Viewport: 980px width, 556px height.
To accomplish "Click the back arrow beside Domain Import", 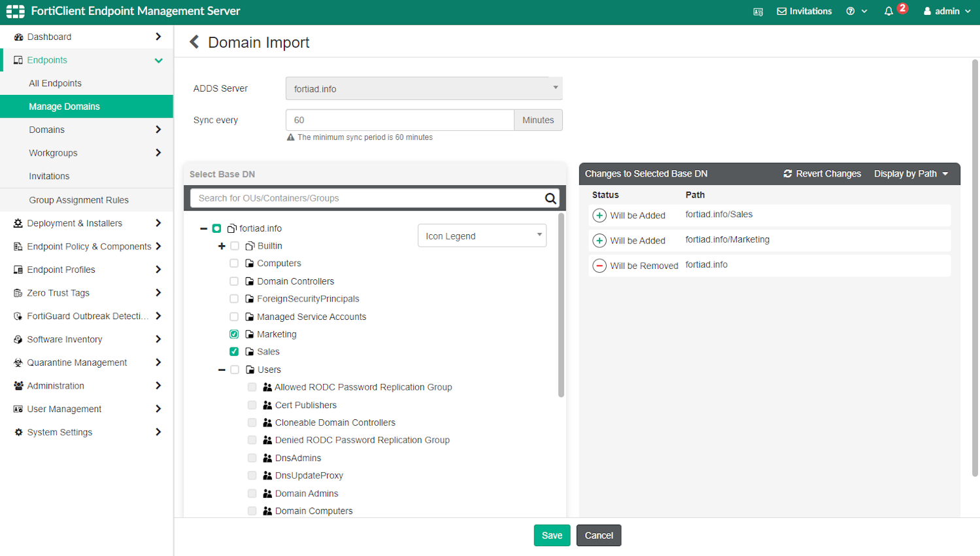I will click(x=194, y=41).
